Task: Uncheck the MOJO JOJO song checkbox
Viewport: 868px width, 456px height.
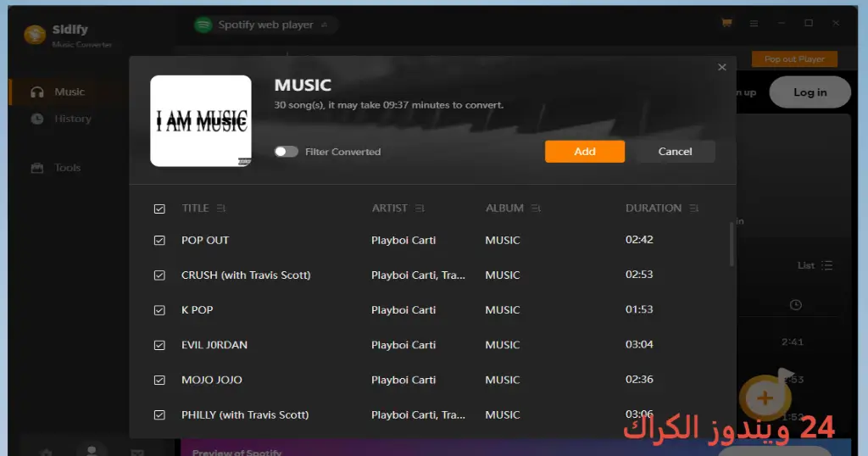Action: 159,380
